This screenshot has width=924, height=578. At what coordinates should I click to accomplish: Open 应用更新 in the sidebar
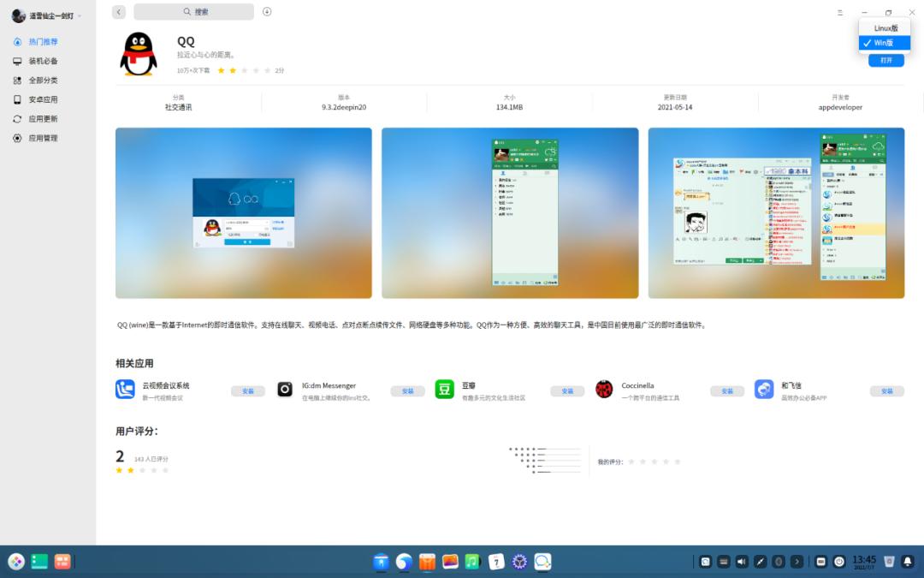tap(43, 119)
